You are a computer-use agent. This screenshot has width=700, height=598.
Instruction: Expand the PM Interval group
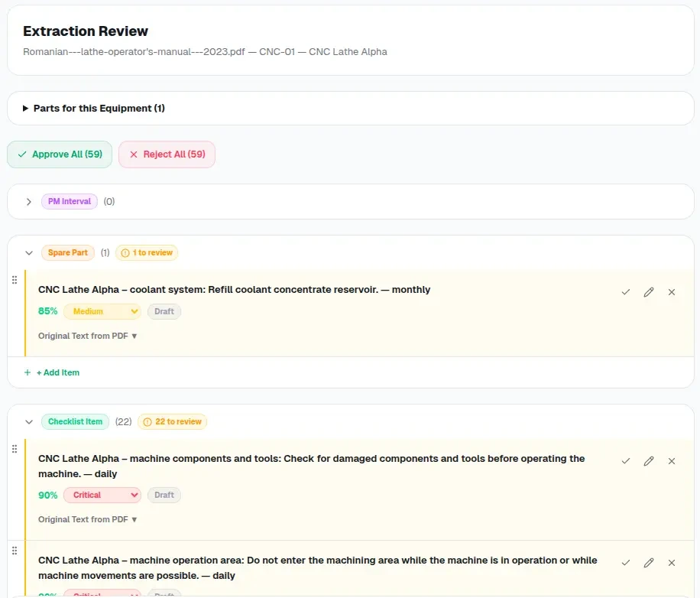[29, 202]
